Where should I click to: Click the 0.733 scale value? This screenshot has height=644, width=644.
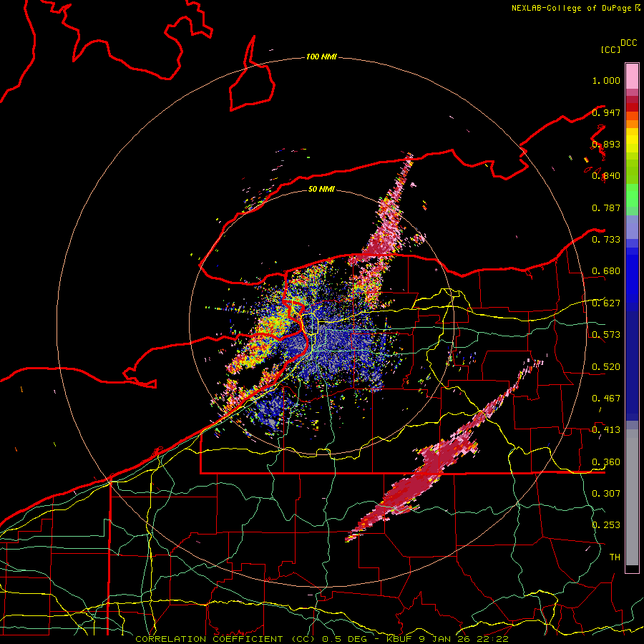pos(606,240)
